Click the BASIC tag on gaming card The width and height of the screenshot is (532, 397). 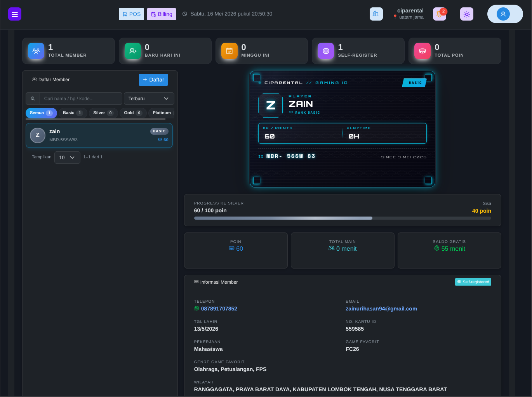tap(414, 83)
